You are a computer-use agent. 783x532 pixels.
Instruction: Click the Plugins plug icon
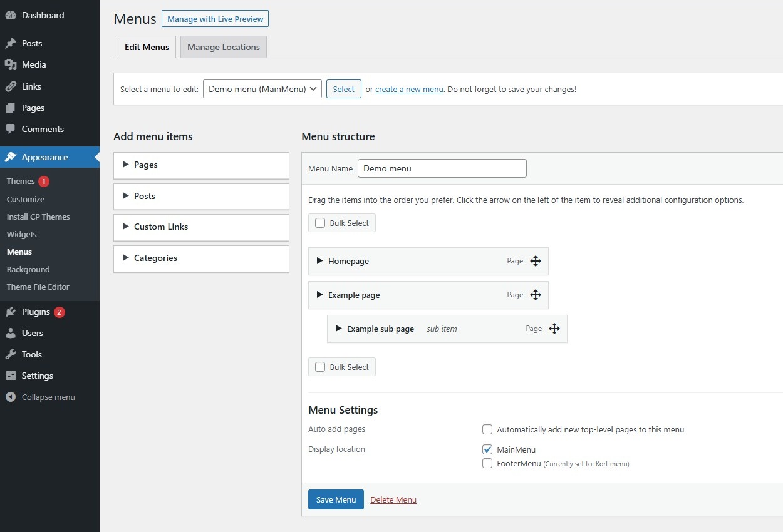click(11, 312)
